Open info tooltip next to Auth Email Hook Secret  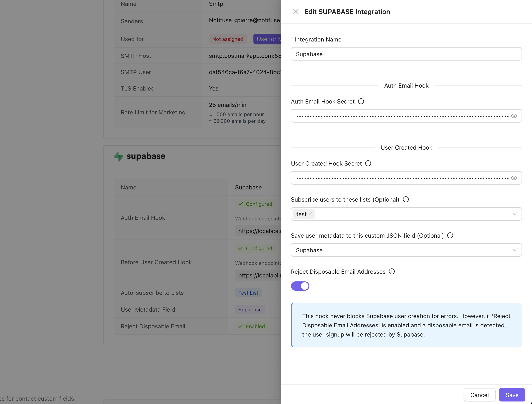tap(361, 101)
